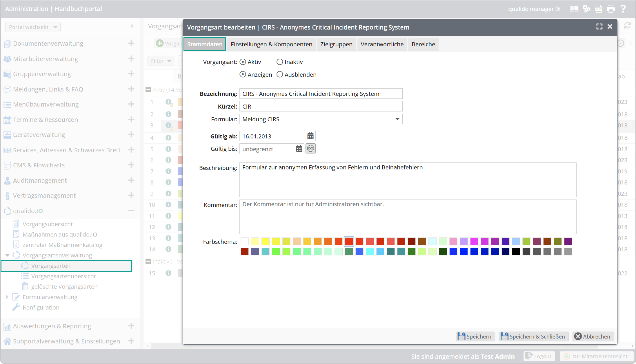The height and width of the screenshot is (364, 636).
Task: Open the help question mark icon
Action: [x=623, y=9]
